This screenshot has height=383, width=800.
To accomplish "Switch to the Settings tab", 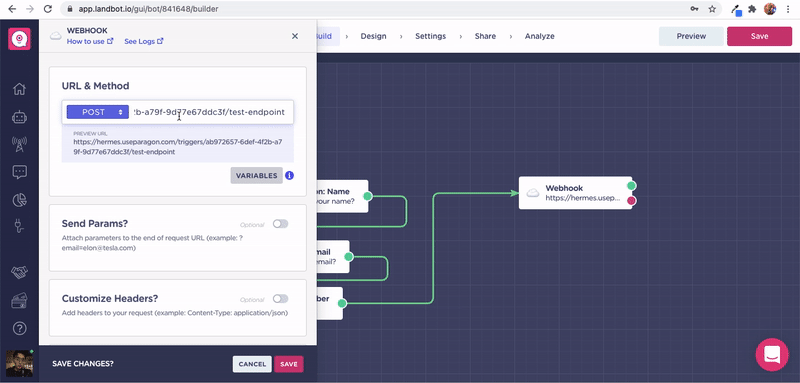I will [430, 36].
